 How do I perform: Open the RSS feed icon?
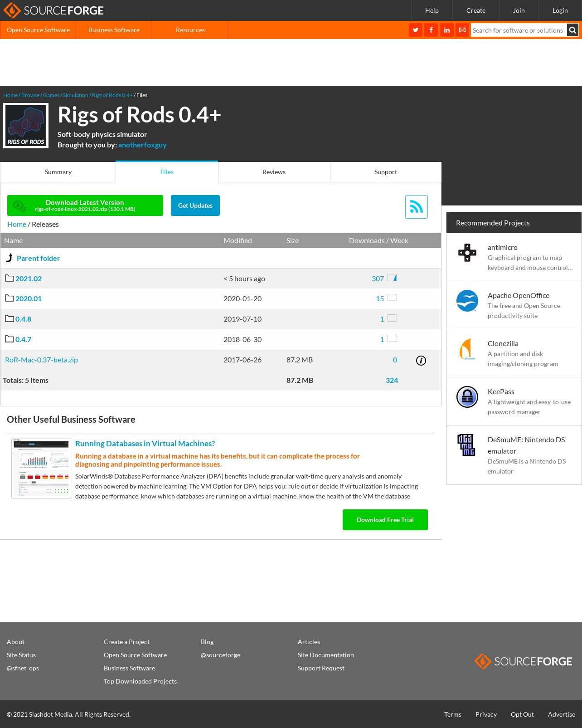click(417, 207)
